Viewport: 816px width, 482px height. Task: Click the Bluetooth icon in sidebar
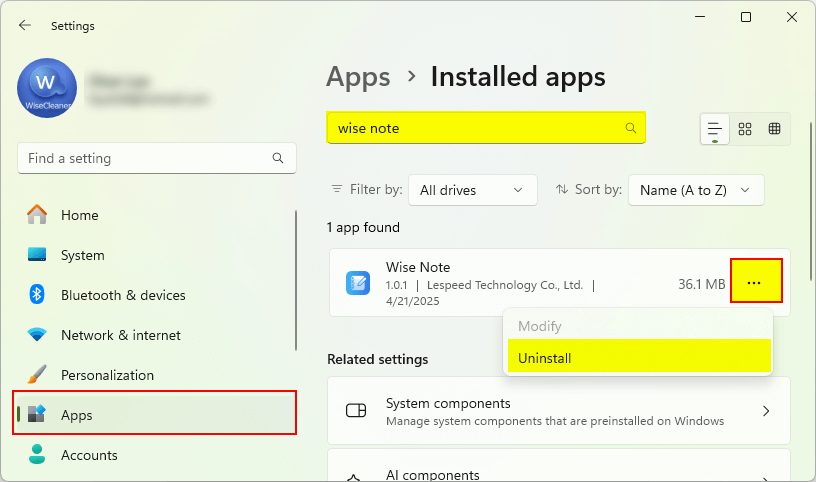point(36,295)
